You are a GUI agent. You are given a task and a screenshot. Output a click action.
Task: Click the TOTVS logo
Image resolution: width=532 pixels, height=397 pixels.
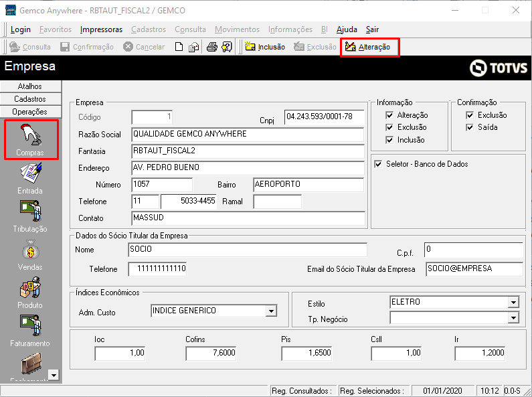point(499,68)
